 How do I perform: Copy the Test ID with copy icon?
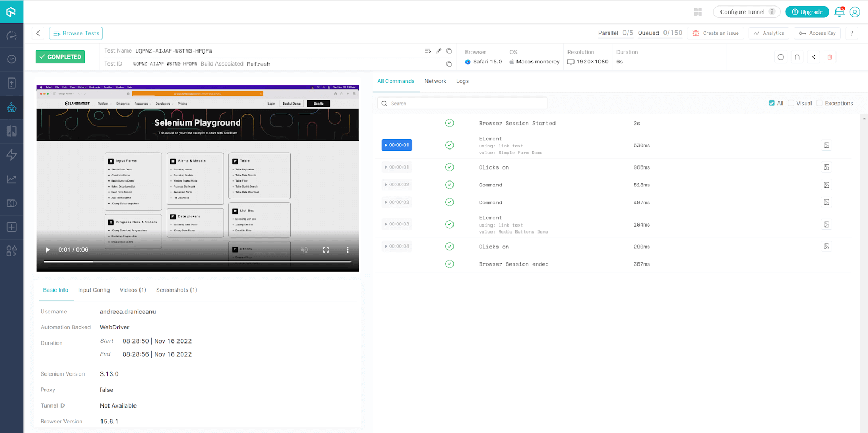click(449, 64)
